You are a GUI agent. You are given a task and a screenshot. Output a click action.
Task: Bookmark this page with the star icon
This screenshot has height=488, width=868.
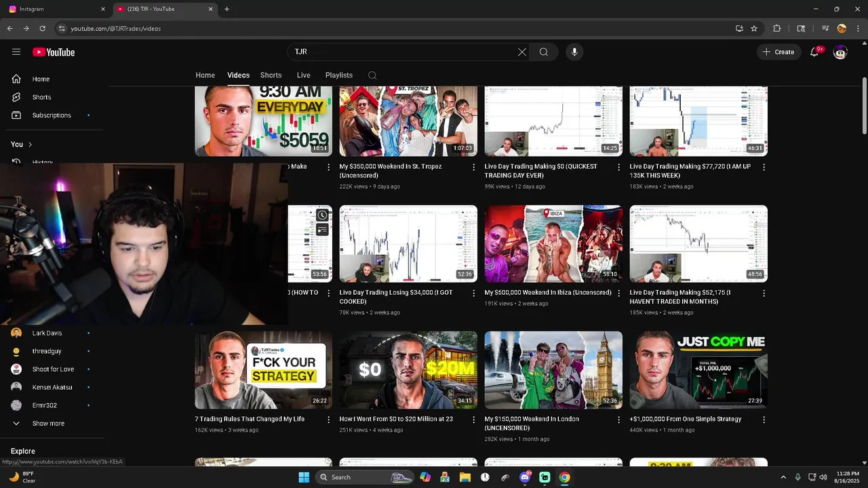[x=754, y=28]
